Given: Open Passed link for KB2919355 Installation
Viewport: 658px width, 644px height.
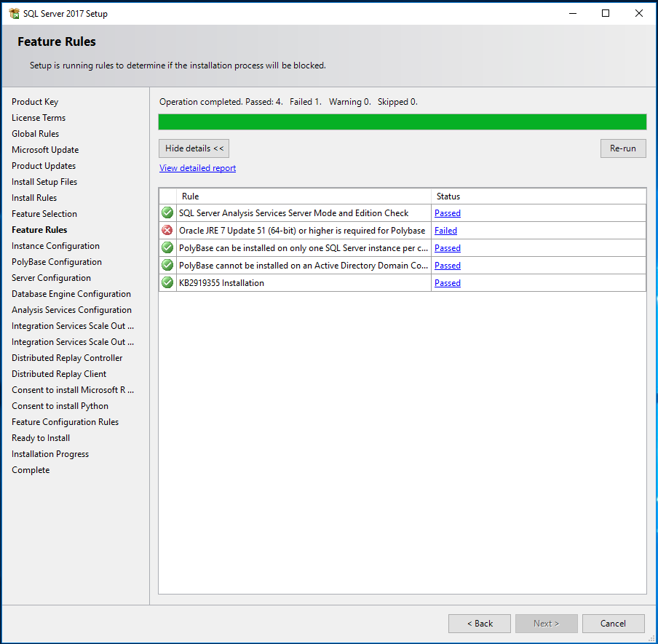Looking at the screenshot, I should [x=447, y=283].
